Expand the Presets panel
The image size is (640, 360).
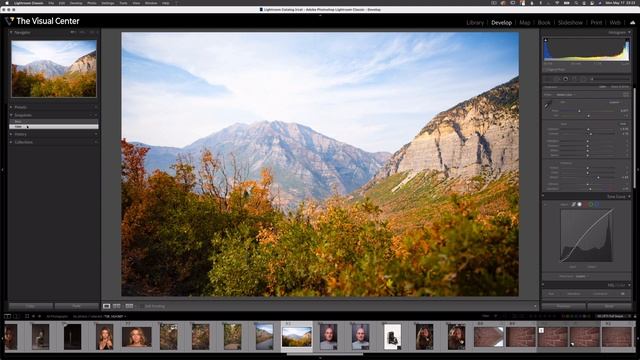(x=11, y=107)
